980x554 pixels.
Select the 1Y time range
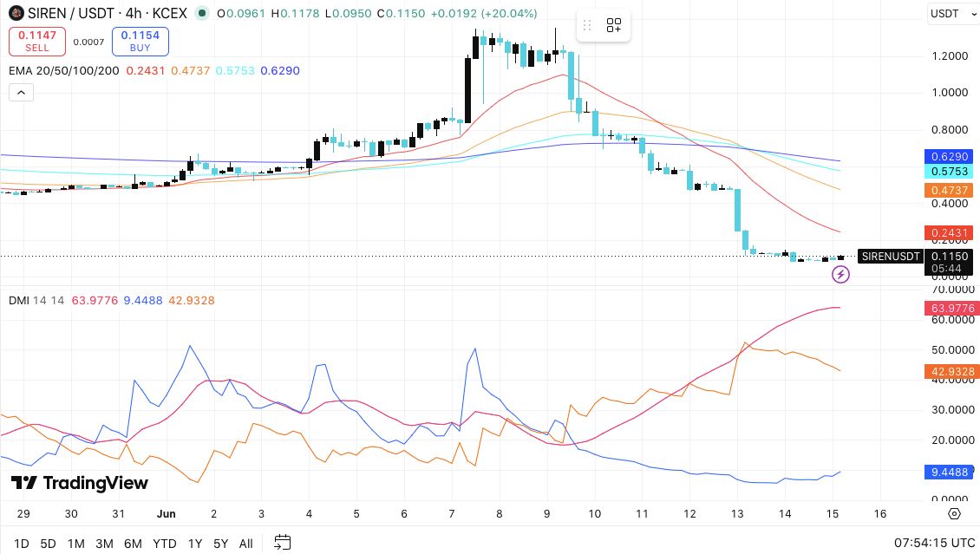[194, 544]
